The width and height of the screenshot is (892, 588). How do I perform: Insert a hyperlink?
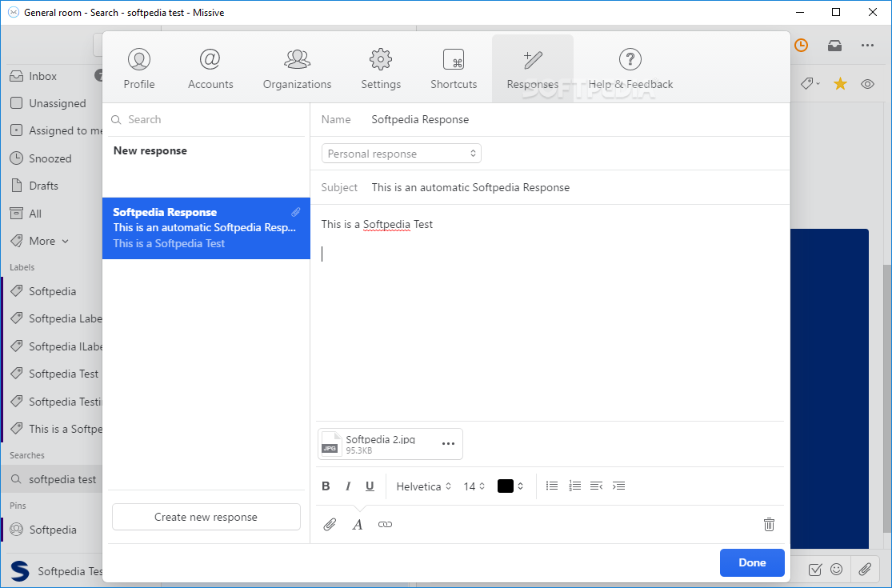pyautogui.click(x=385, y=524)
